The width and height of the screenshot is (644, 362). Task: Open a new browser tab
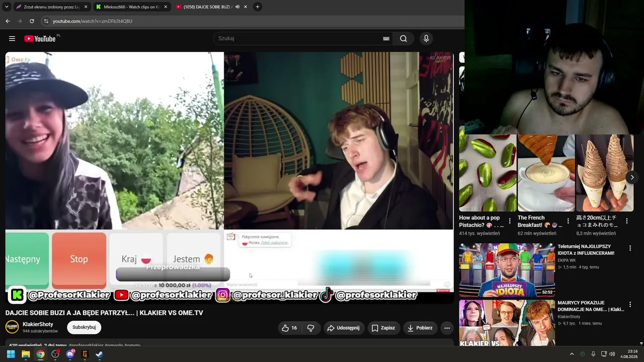click(258, 7)
